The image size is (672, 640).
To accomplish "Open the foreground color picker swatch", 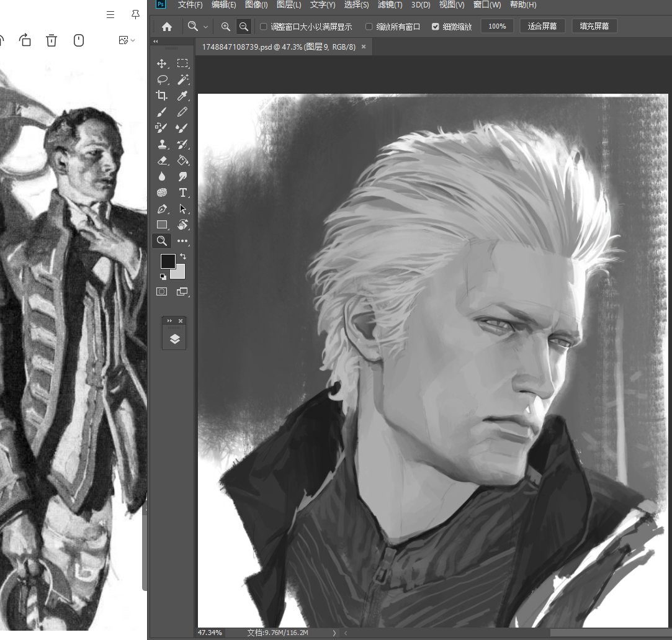I will (167, 261).
